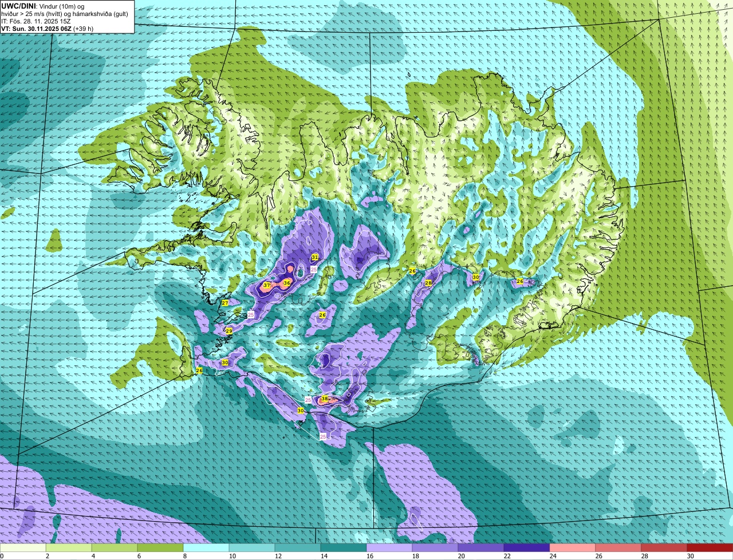Pick the 12–14 m/s legend swatch
The width and height of the screenshot is (733, 560).
point(298,547)
